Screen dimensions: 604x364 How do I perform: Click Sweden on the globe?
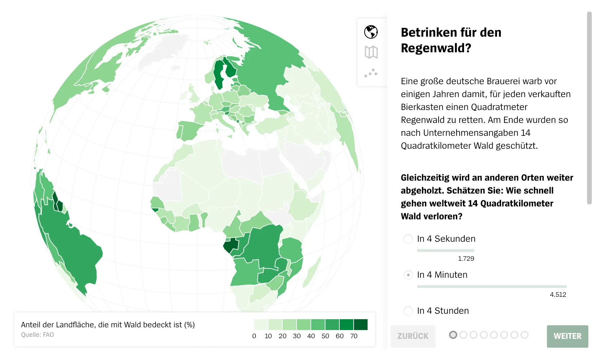pos(220,73)
